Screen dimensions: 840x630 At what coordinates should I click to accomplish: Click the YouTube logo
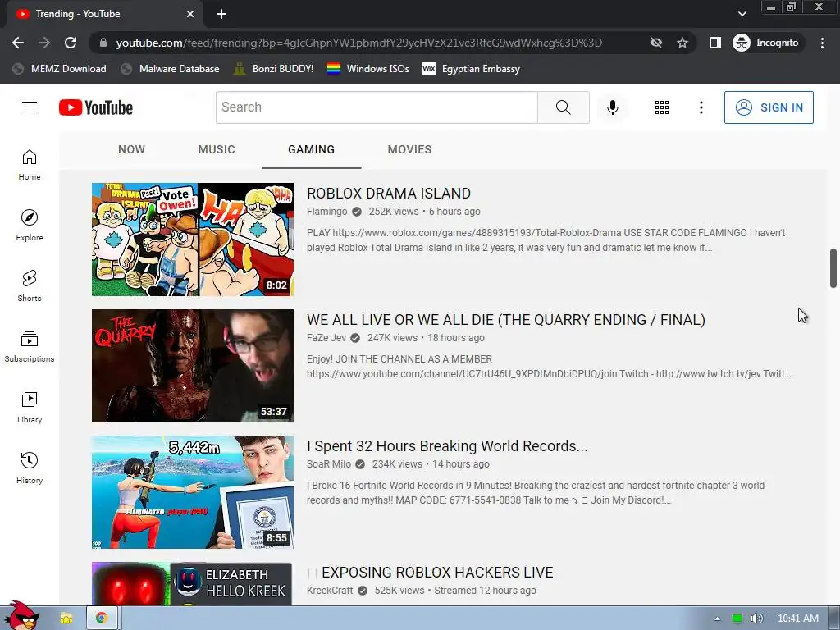point(96,107)
